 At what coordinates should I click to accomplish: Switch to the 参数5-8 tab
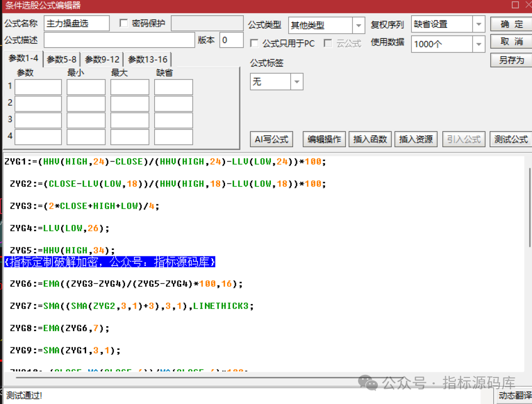pyautogui.click(x=62, y=60)
